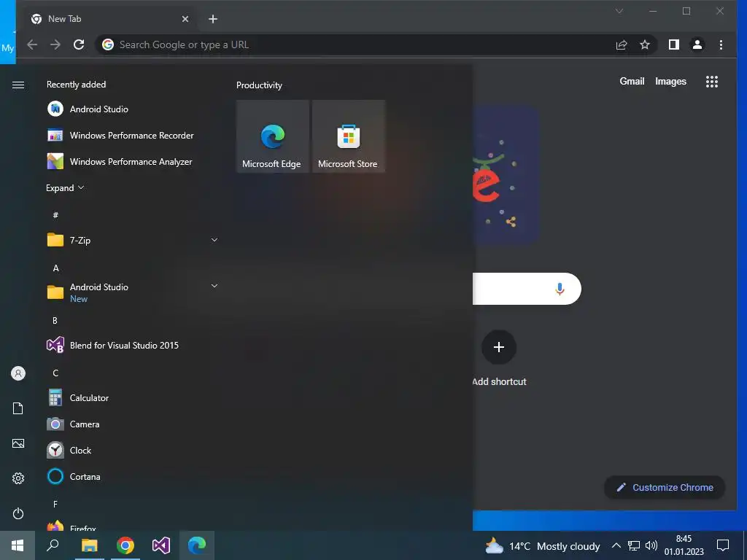Open Visual Studio from taskbar
747x560 pixels.
coord(161,545)
